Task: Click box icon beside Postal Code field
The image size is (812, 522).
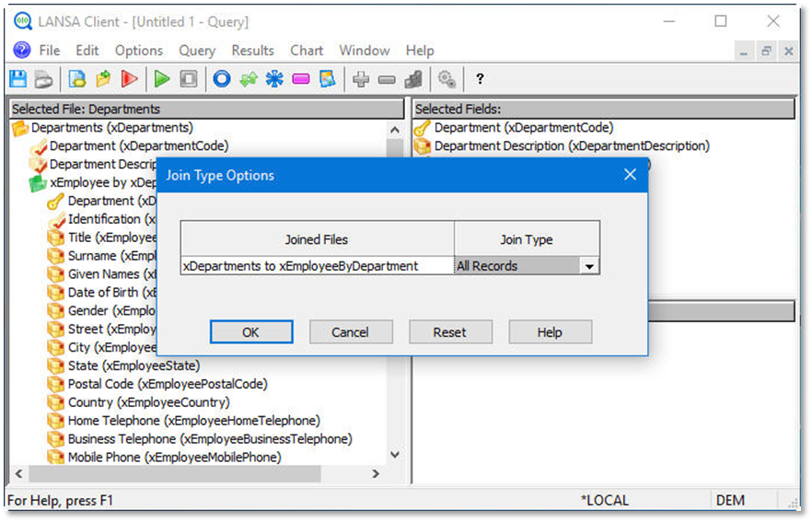Action: (56, 384)
